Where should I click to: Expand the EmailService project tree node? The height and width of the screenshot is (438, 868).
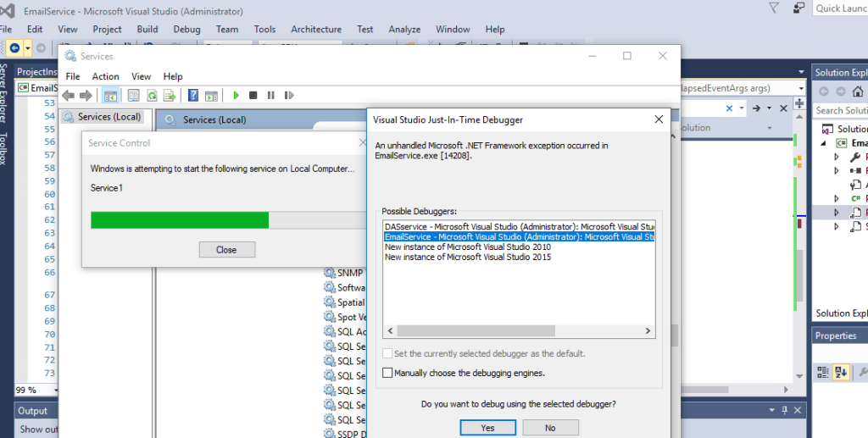click(824, 143)
